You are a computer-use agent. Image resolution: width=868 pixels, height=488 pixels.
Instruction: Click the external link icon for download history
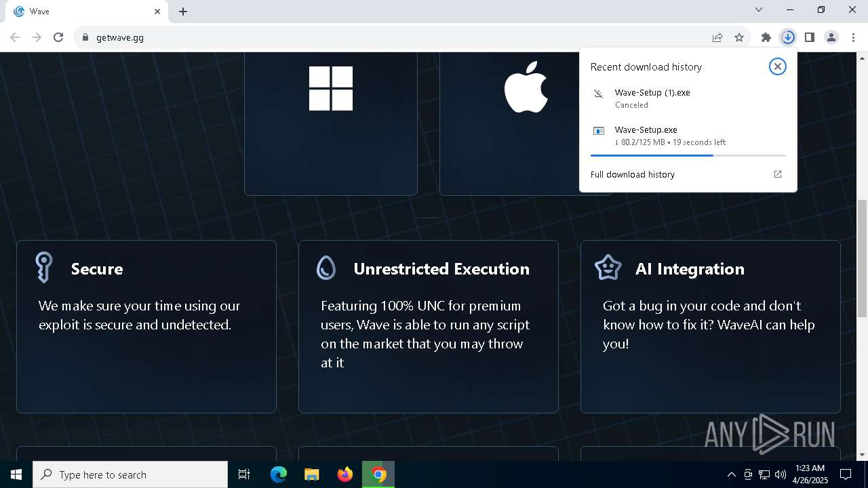(778, 174)
